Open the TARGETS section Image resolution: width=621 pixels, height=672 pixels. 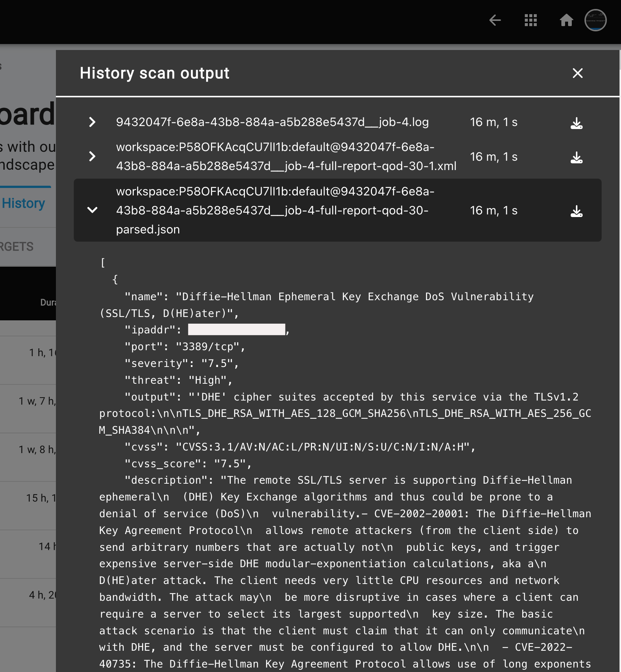[x=17, y=246]
